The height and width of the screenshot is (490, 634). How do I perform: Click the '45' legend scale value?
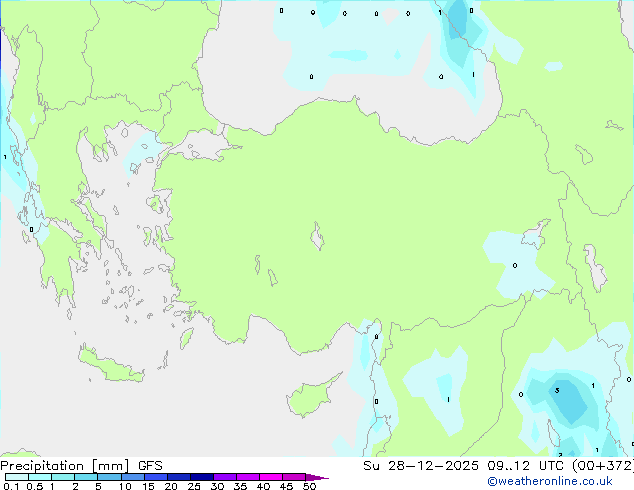(x=287, y=486)
